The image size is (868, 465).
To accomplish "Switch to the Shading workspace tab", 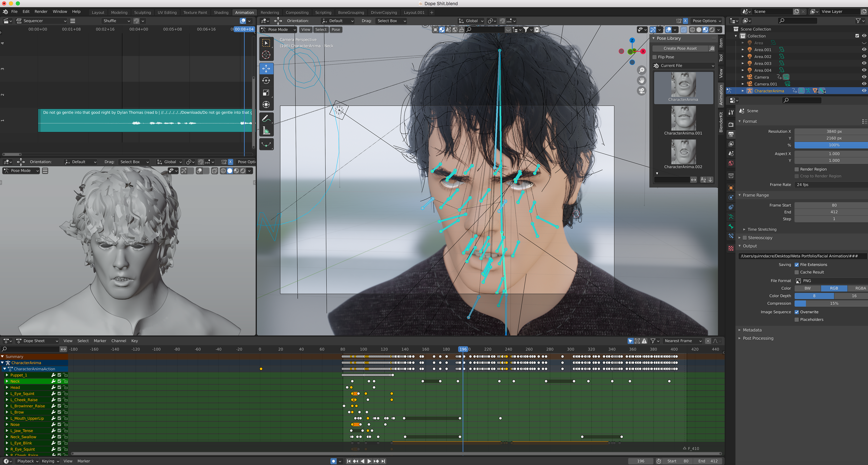I will pyautogui.click(x=221, y=12).
